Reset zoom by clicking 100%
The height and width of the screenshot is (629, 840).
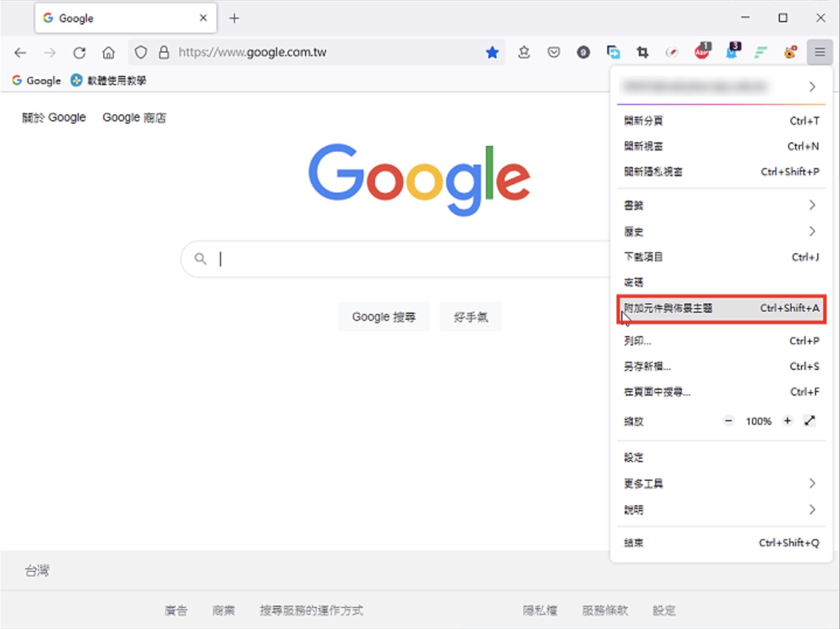(x=758, y=421)
